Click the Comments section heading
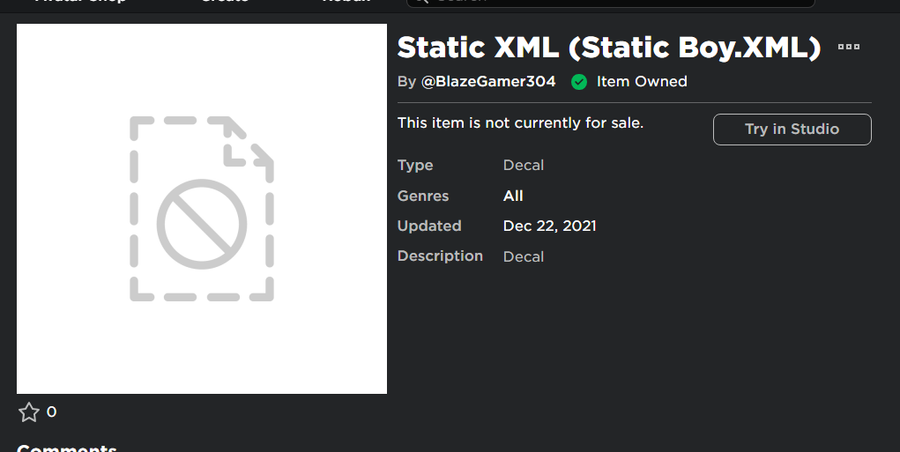This screenshot has height=452, width=900. (67, 447)
